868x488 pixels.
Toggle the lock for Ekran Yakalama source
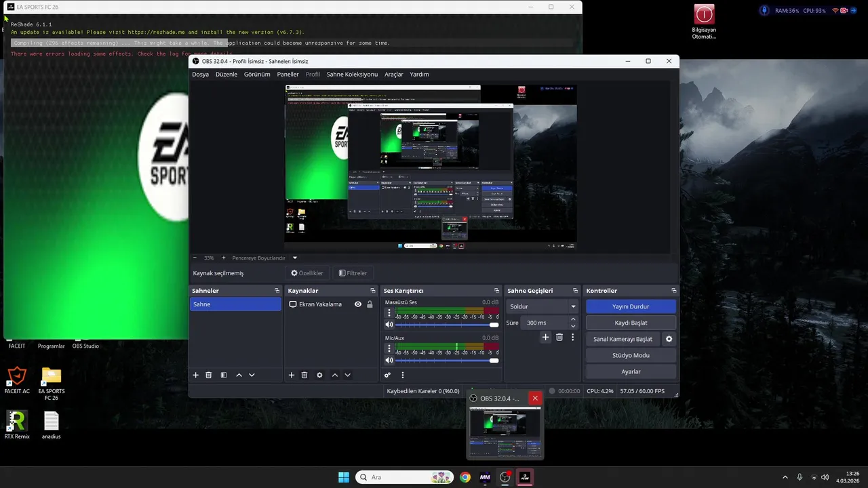click(x=370, y=304)
